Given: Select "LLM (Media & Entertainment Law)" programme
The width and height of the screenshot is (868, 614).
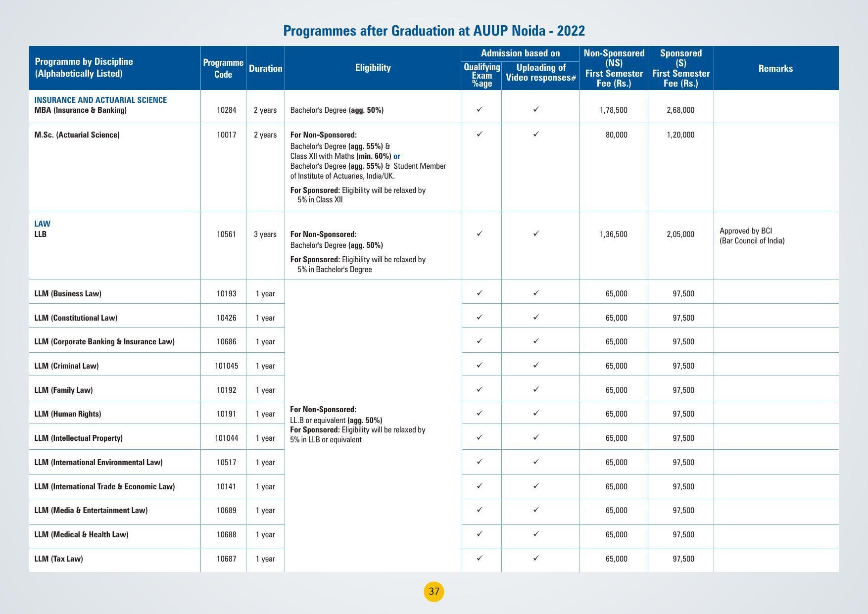Looking at the screenshot, I should [x=91, y=510].
